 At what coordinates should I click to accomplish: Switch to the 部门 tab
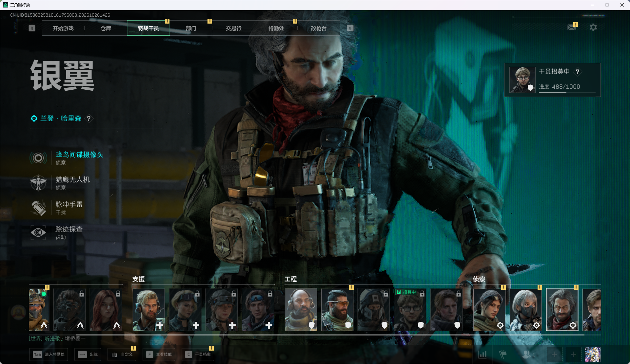[191, 28]
